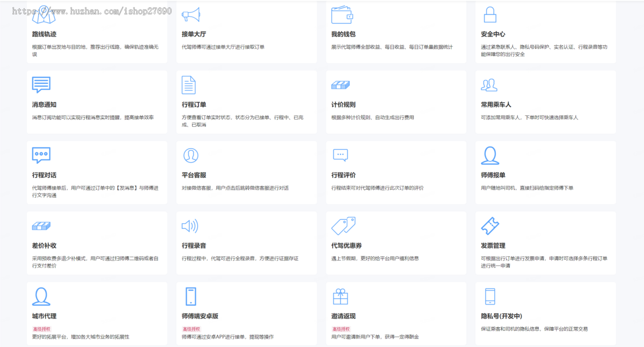Select the 行程订单 title
644x347 pixels.
[194, 105]
